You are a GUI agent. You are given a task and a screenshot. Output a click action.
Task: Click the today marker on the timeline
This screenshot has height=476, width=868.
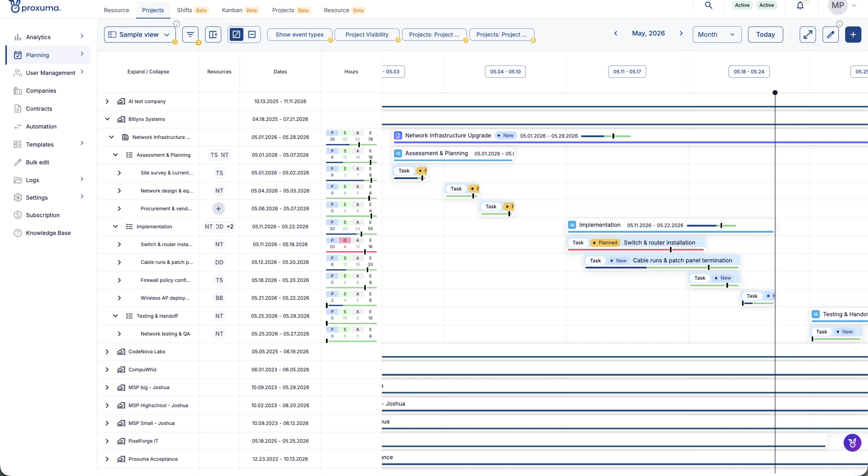[775, 93]
